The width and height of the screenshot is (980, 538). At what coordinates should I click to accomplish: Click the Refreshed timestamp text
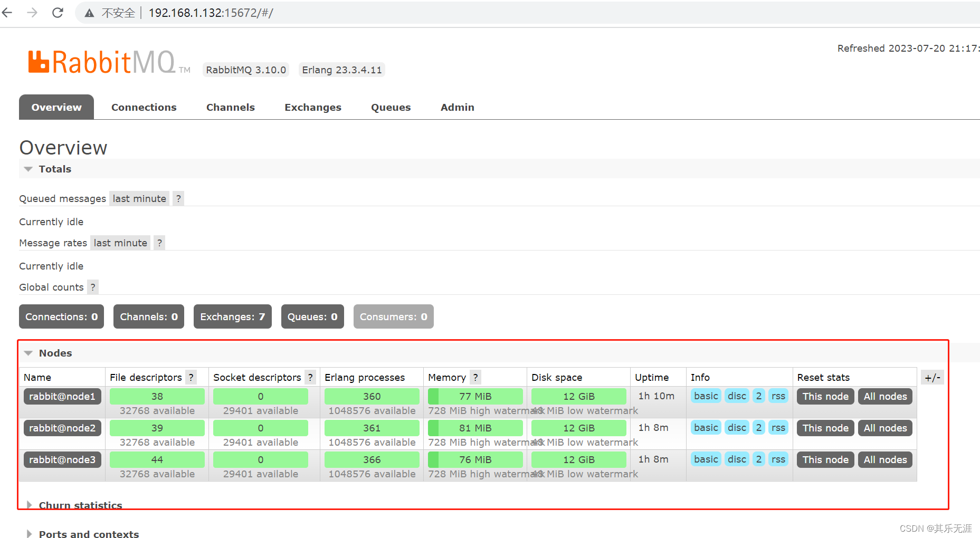pos(908,48)
